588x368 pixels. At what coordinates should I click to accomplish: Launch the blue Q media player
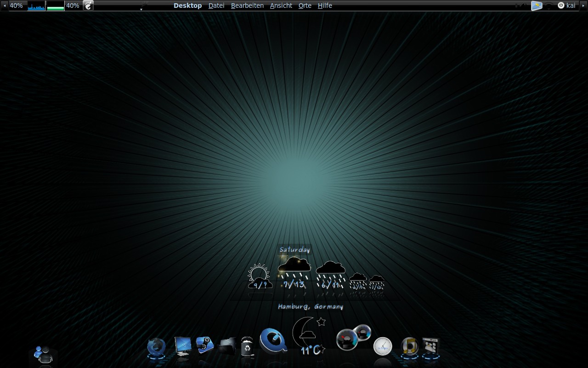click(273, 341)
